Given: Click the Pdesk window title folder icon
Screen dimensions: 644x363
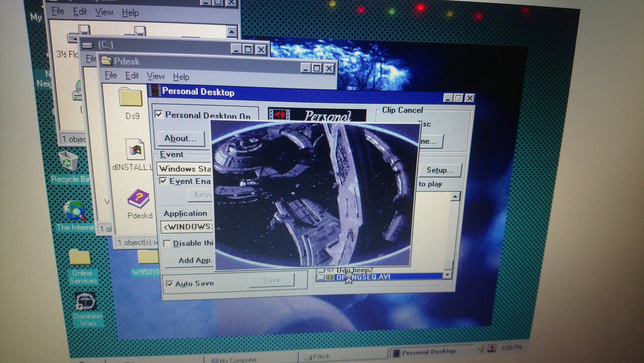Looking at the screenshot, I should (106, 60).
